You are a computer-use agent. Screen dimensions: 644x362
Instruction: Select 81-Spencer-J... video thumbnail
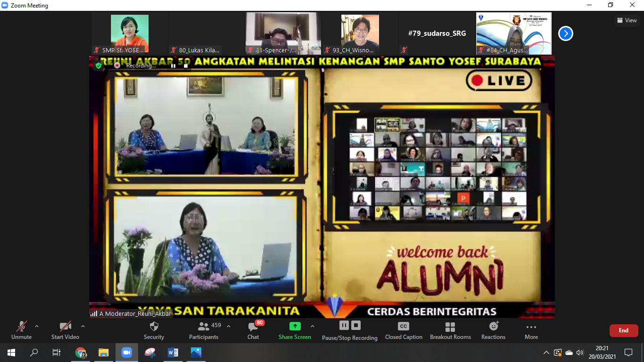point(283,33)
